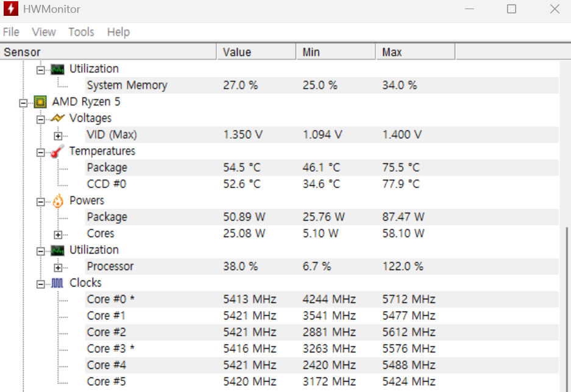Click the 2881 MHz Core #2 min
Screen dimensions: 571x392
329,332
